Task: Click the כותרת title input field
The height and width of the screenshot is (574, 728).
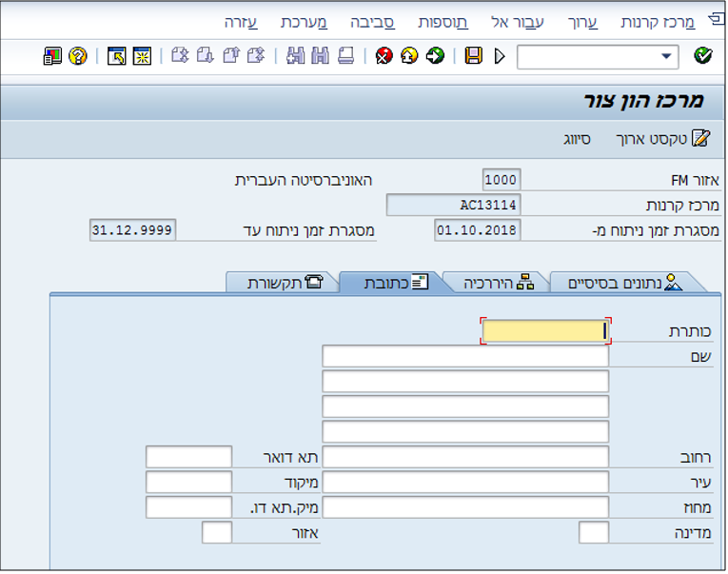Action: tap(545, 331)
